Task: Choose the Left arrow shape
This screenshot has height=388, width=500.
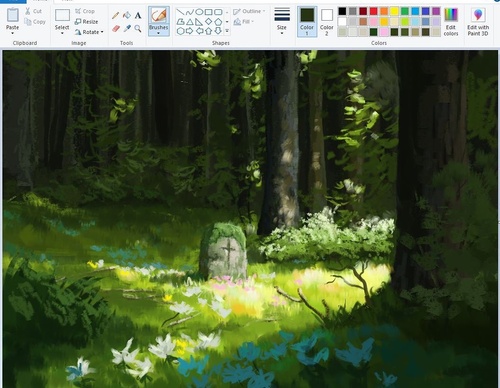Action: click(199, 31)
